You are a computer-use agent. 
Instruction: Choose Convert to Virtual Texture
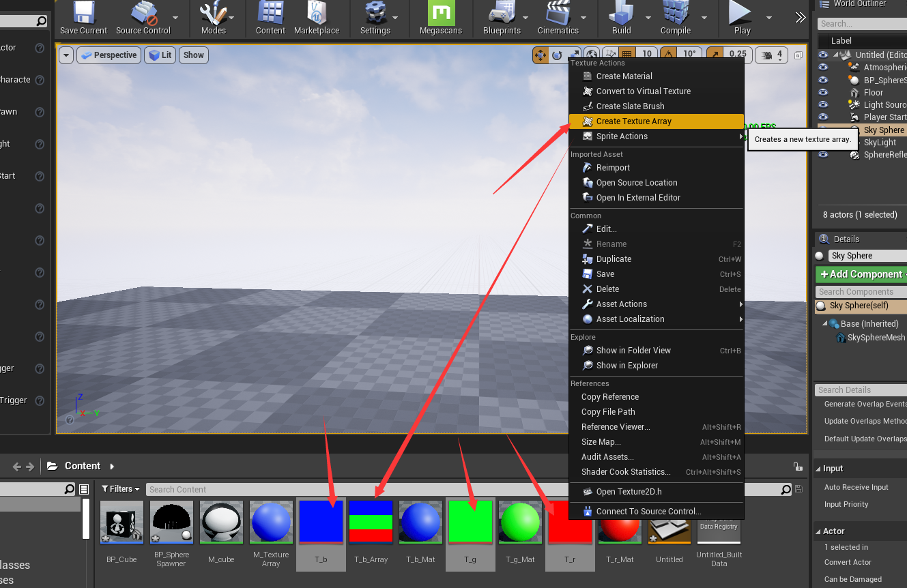click(x=656, y=91)
